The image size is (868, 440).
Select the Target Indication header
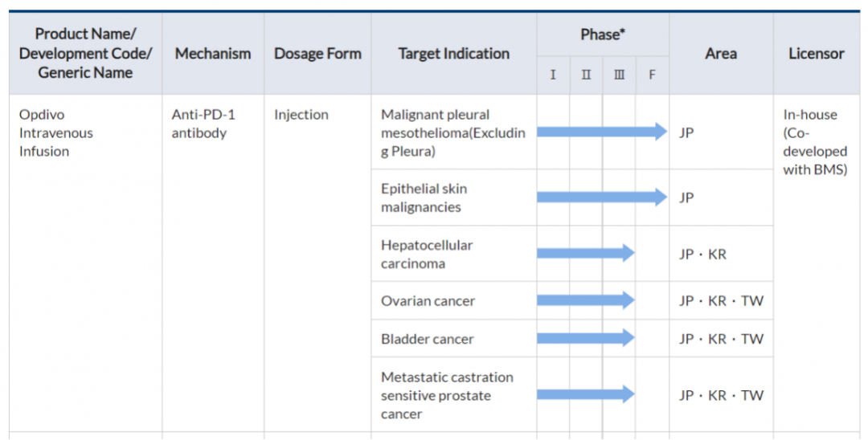453,54
